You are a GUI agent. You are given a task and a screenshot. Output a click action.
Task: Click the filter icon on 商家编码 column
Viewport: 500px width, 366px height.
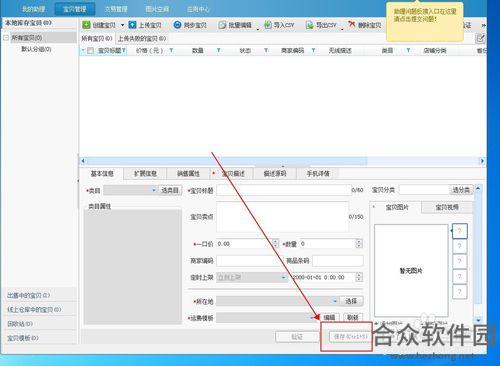(313, 50)
